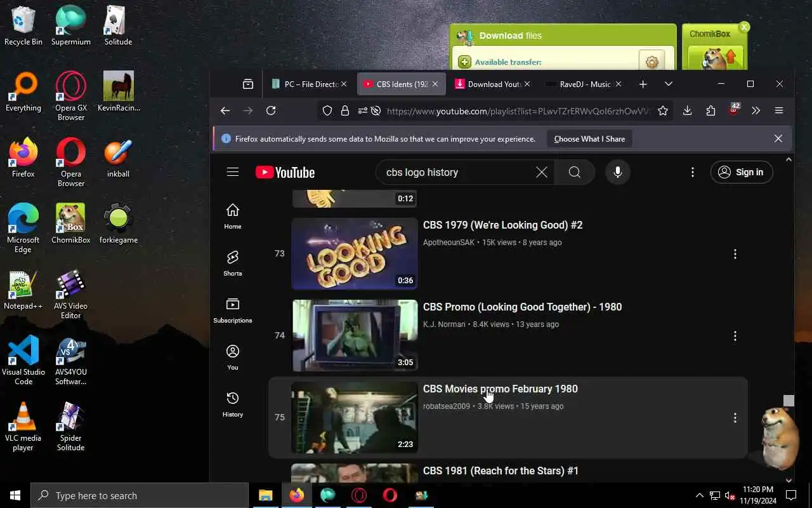
Task: Open Firefox extensions puzzle icon
Action: click(x=710, y=110)
